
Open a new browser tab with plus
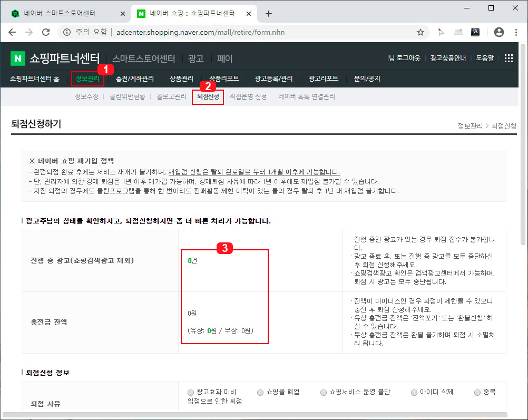click(x=268, y=14)
